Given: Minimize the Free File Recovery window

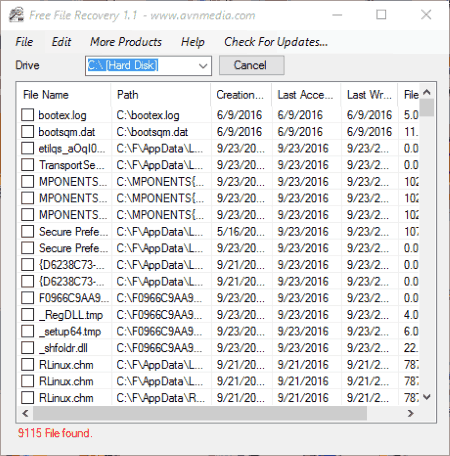Looking at the screenshot, I should click(337, 15).
